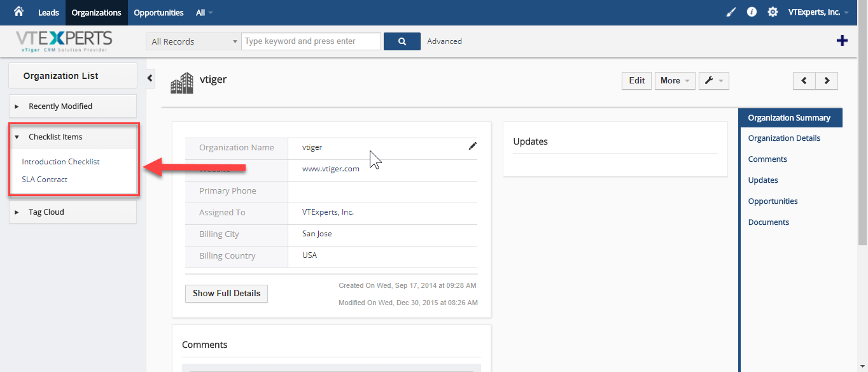Open the wrench settings dropdown
This screenshot has width=868, height=372.
point(714,81)
